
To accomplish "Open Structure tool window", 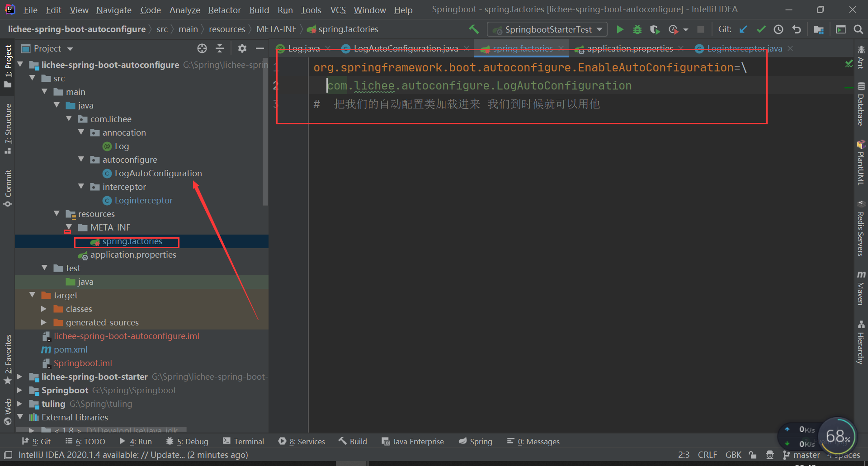I will pyautogui.click(x=8, y=129).
